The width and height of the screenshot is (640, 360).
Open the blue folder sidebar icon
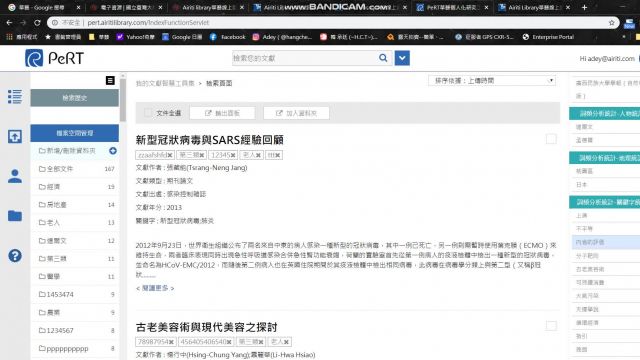(x=15, y=216)
